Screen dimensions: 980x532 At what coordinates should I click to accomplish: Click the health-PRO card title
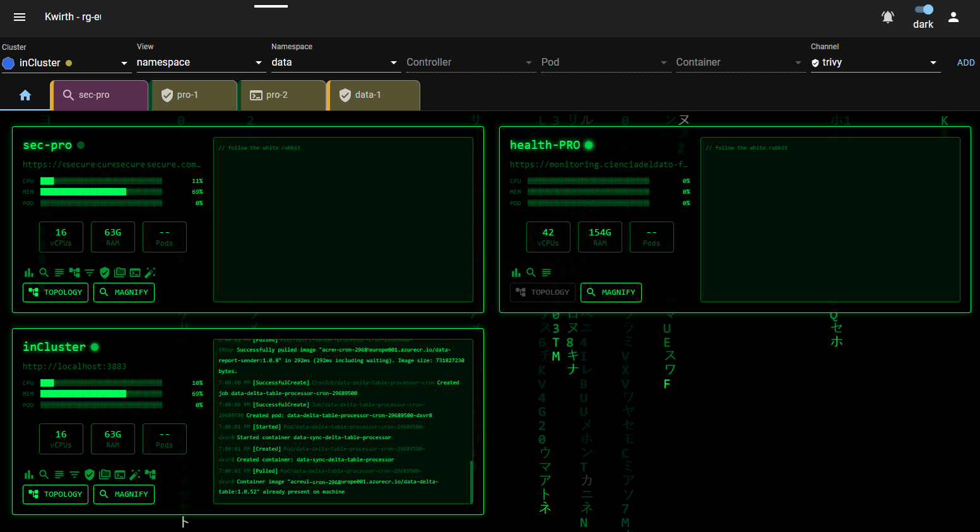click(x=545, y=145)
